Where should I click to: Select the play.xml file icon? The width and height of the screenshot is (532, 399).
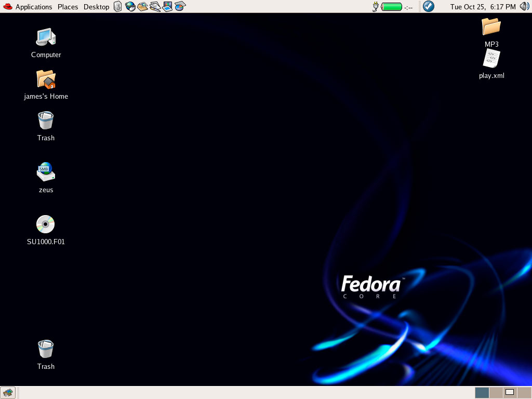click(x=491, y=58)
